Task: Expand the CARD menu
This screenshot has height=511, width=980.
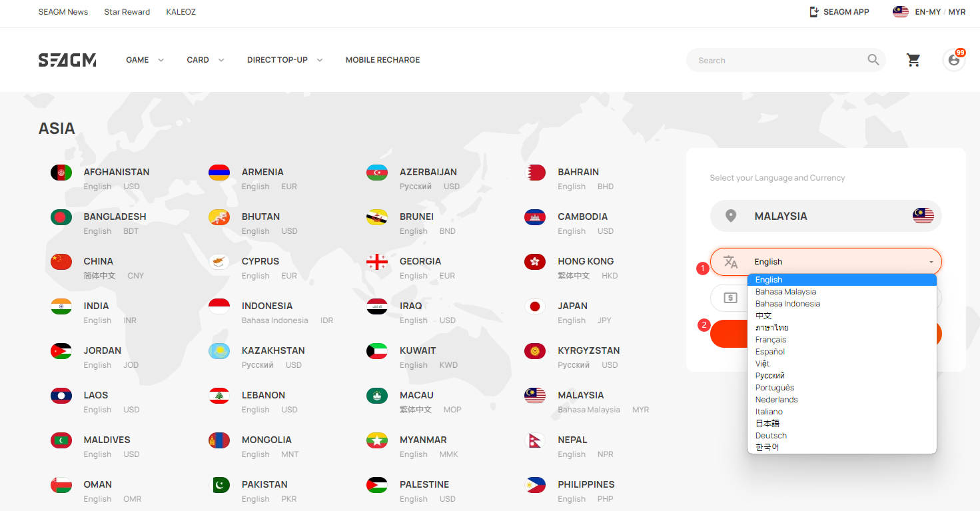Action: 205,60
